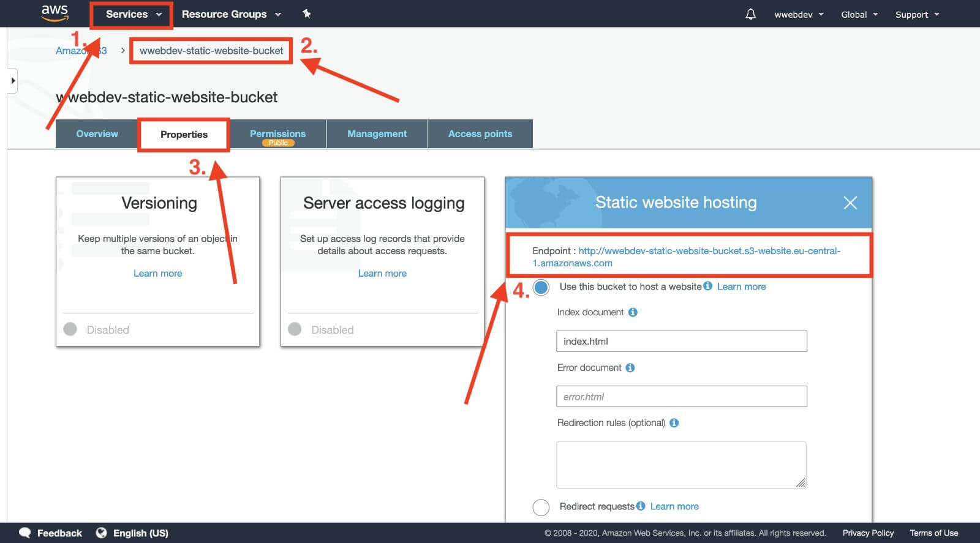This screenshot has height=543, width=980.
Task: Click the Index document info icon
Action: (633, 312)
